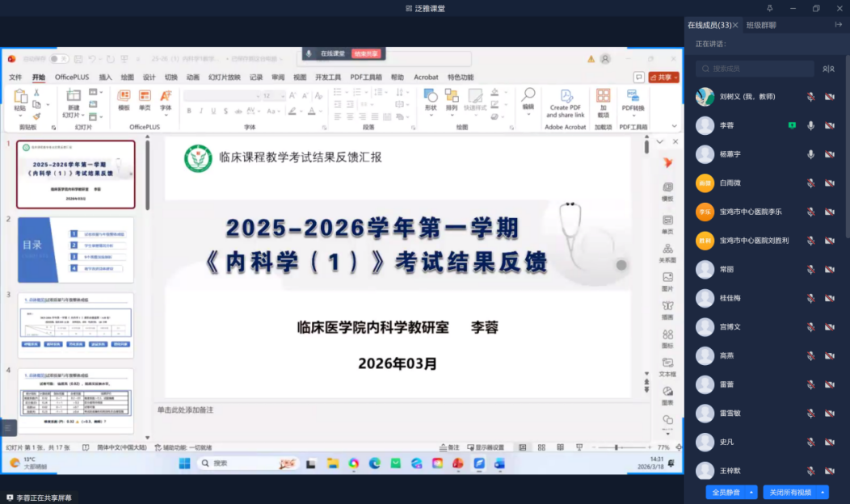The width and height of the screenshot is (850, 504).
Task: Collapse the member panel with the arrow icon
Action: point(838,25)
